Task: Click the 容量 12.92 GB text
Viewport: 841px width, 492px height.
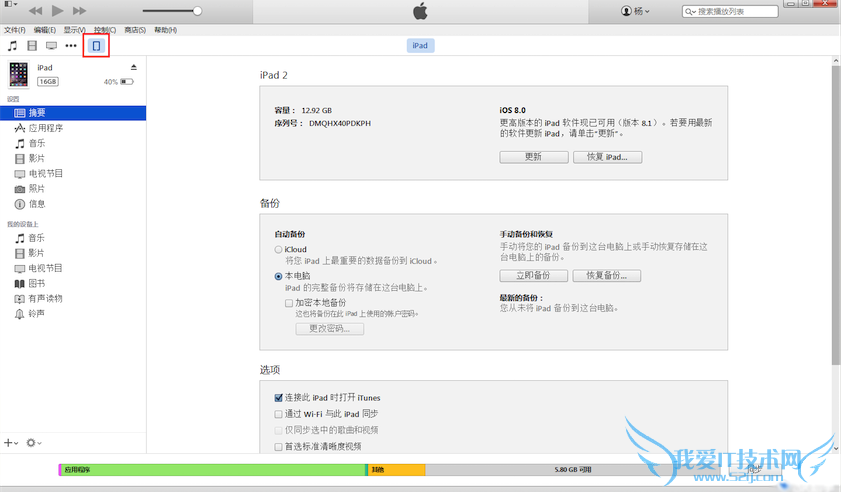Action: [303, 111]
